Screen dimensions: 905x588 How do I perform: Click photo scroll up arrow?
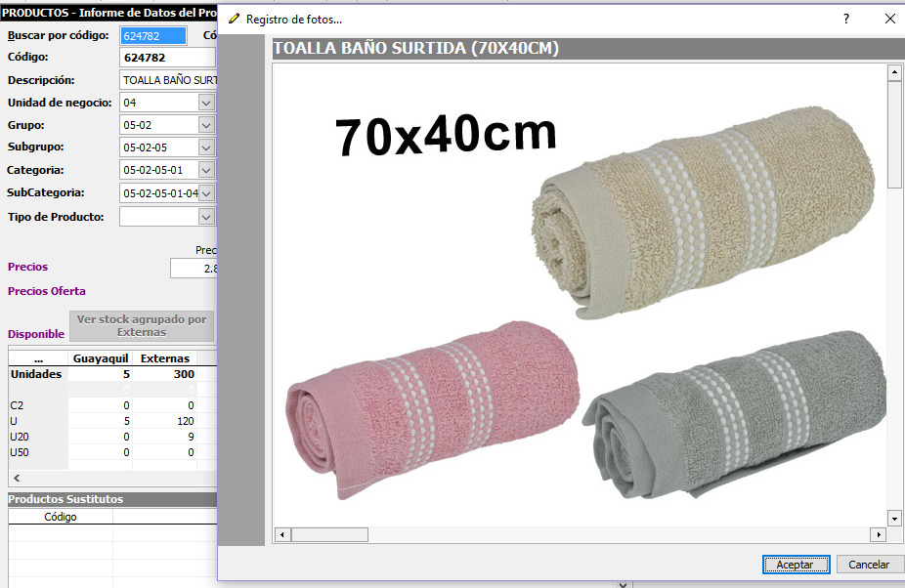(894, 73)
